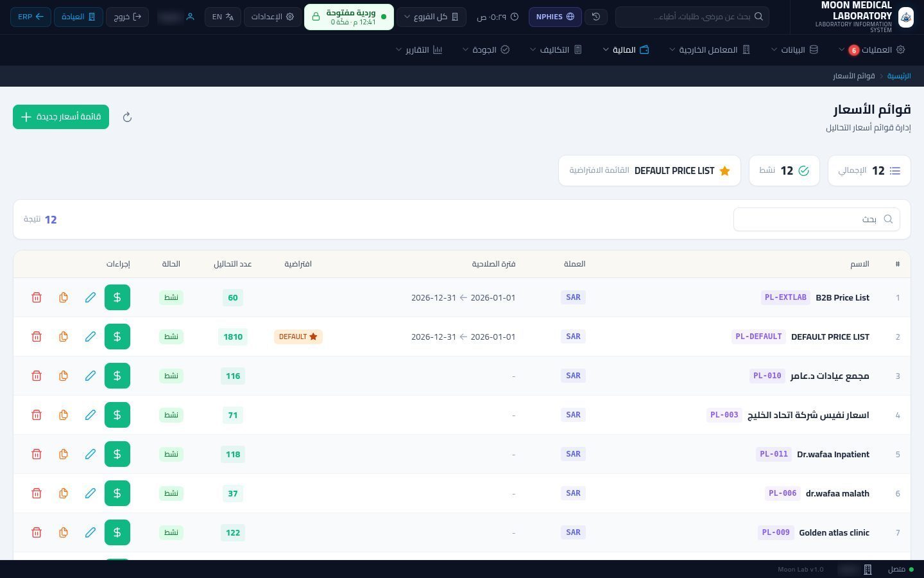Open the الجودة menu
Screen dimensions: 924x578
[x=486, y=49]
